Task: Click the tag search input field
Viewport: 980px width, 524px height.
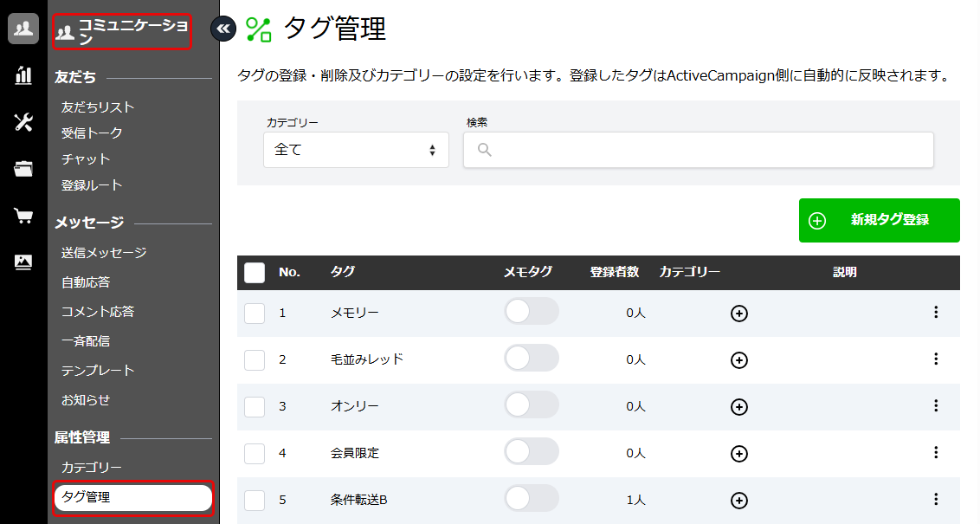Action: tap(698, 150)
